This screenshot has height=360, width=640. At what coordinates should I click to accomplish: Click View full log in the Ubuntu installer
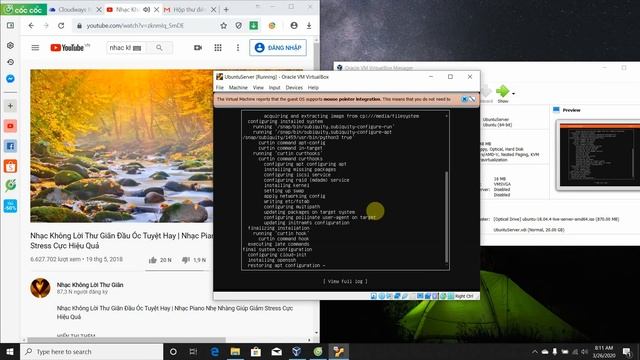[x=345, y=281]
